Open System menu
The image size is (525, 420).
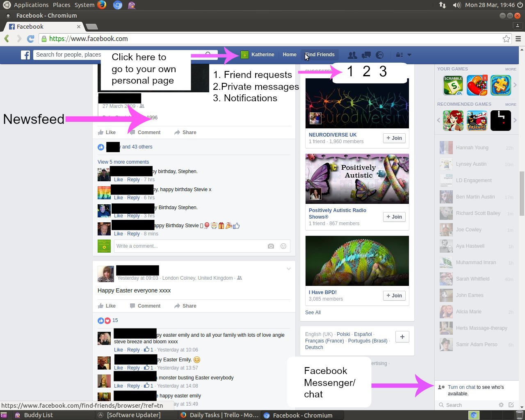click(x=84, y=5)
